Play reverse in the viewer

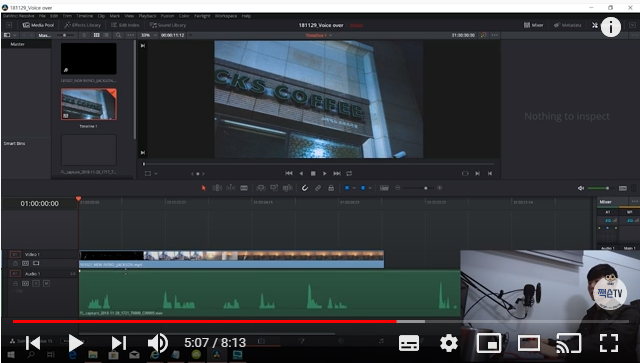(x=301, y=174)
